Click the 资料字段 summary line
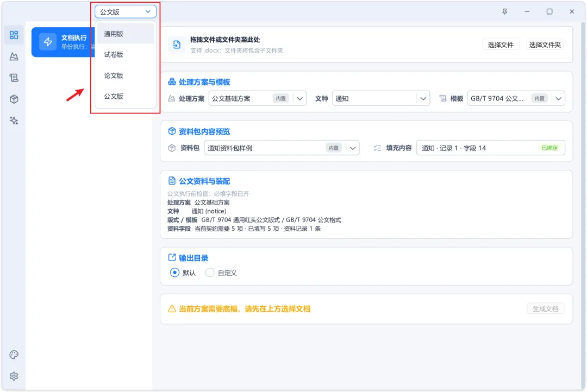This screenshot has width=587, height=392. (244, 229)
